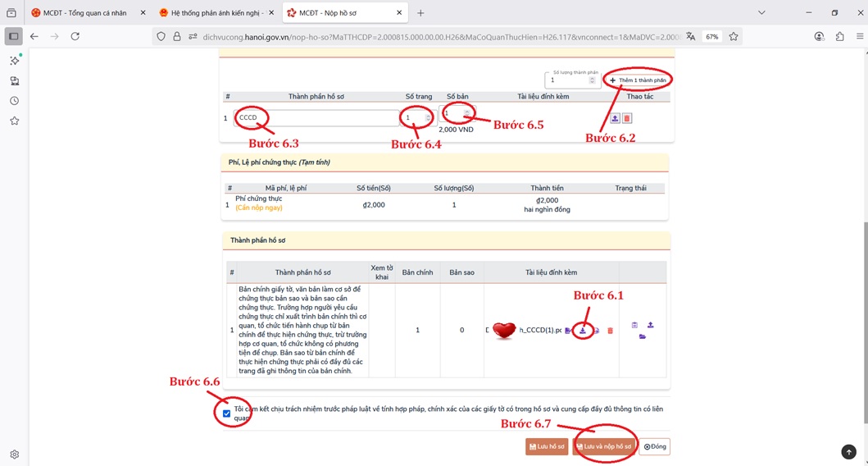Delete the attached CCCD file via red trash icon

(x=610, y=331)
